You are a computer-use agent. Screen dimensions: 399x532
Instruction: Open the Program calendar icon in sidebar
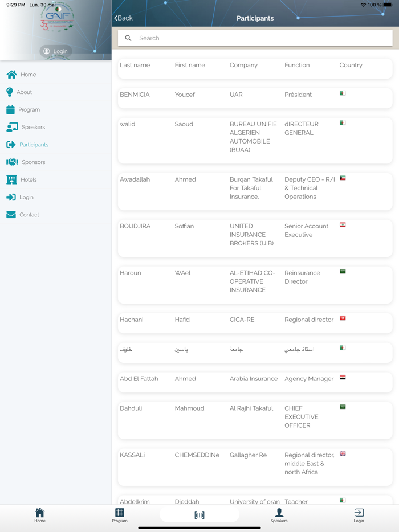pos(10,109)
